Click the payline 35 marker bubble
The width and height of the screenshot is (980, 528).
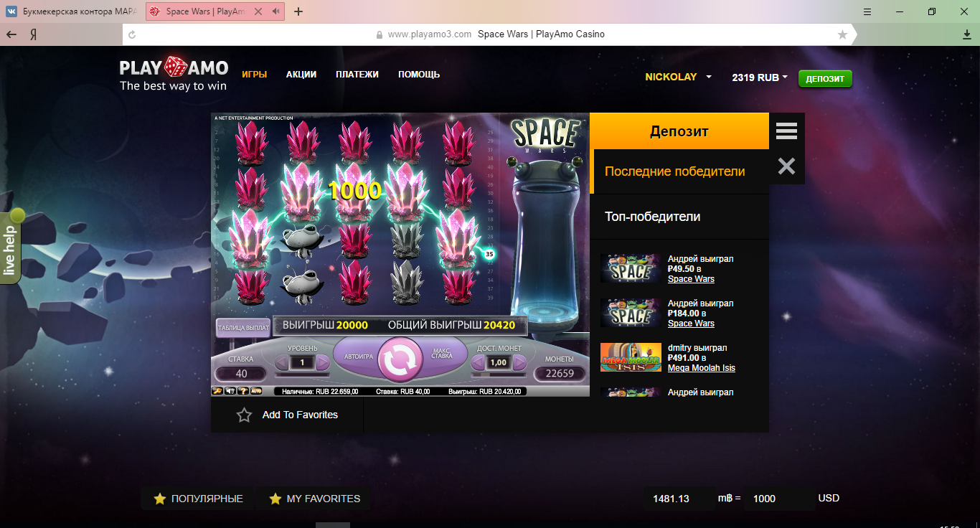[489, 254]
